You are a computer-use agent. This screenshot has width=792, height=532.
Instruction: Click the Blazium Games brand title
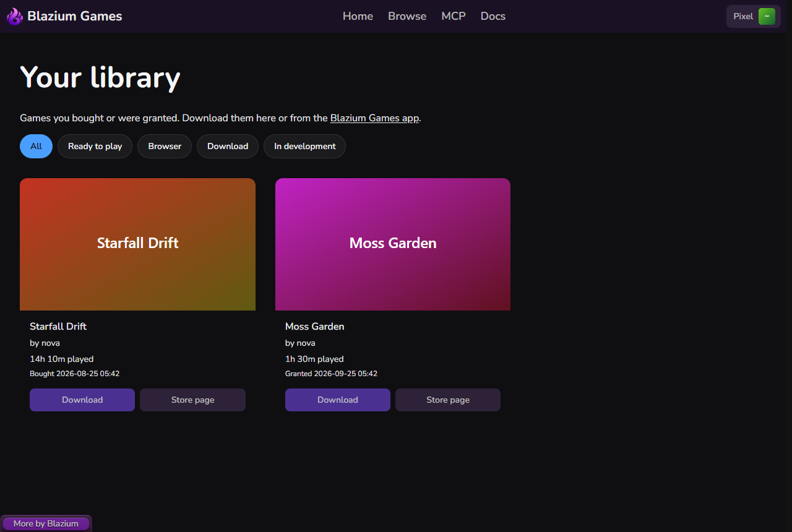(x=75, y=16)
